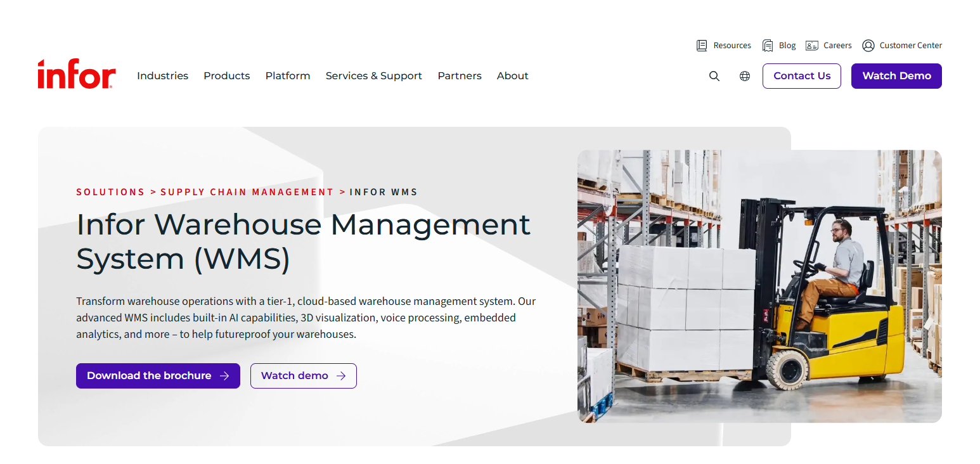980x464 pixels.
Task: Open the Services & Support menu
Action: (374, 76)
